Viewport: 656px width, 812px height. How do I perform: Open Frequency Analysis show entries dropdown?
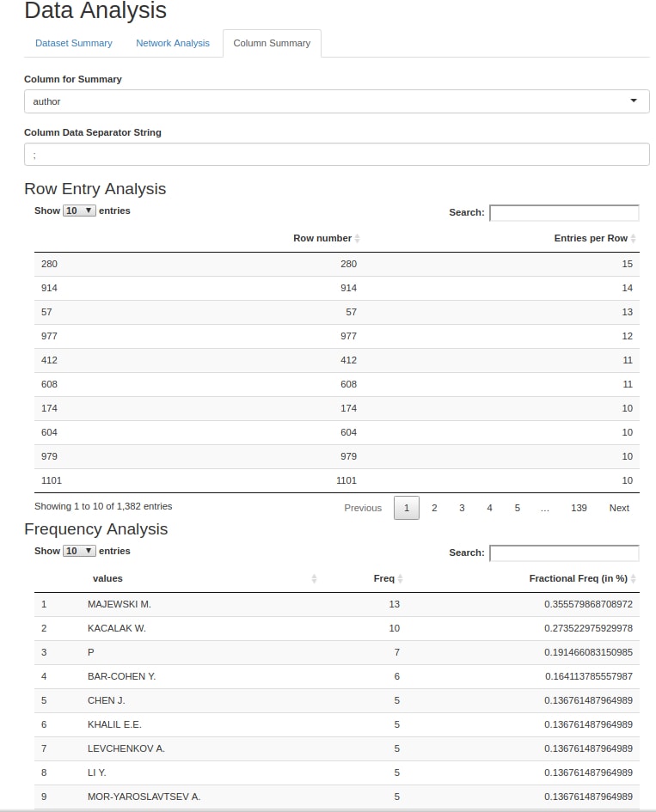tap(79, 551)
